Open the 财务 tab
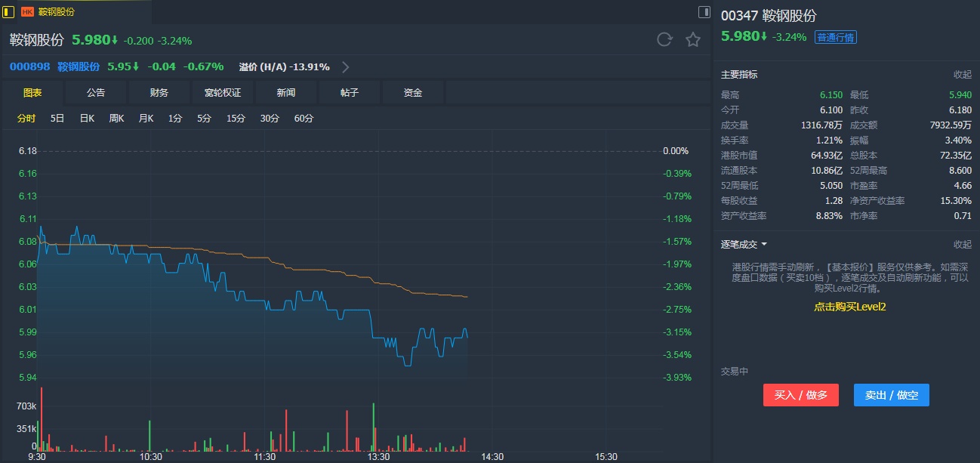The width and height of the screenshot is (980, 463). click(159, 93)
